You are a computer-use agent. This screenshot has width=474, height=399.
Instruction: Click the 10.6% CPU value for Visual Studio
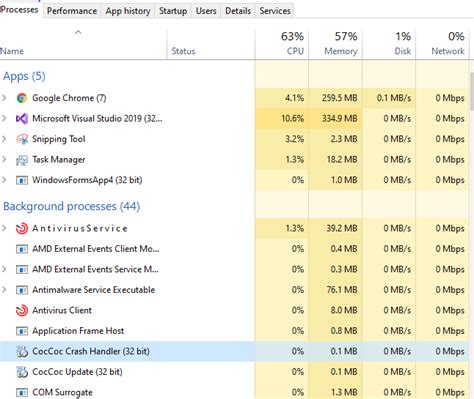(292, 119)
